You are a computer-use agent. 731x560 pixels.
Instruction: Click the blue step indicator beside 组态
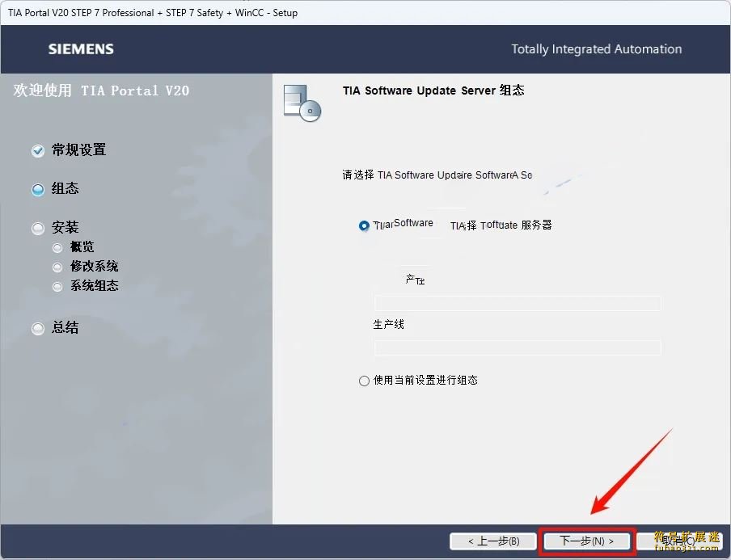38,190
